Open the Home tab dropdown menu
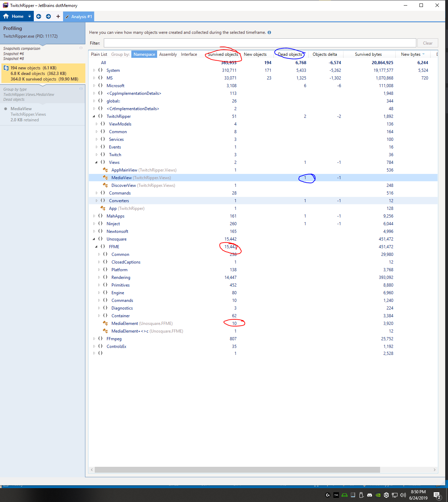The height and width of the screenshot is (502, 448). tap(29, 16)
